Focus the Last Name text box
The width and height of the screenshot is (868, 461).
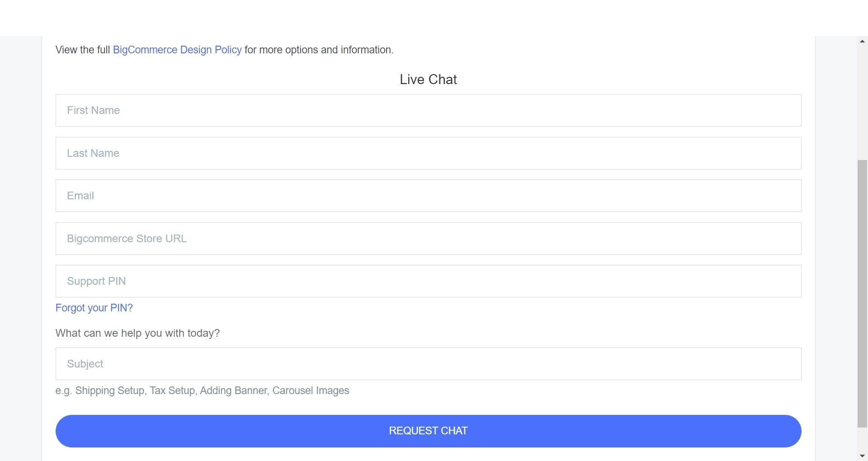[x=428, y=153]
